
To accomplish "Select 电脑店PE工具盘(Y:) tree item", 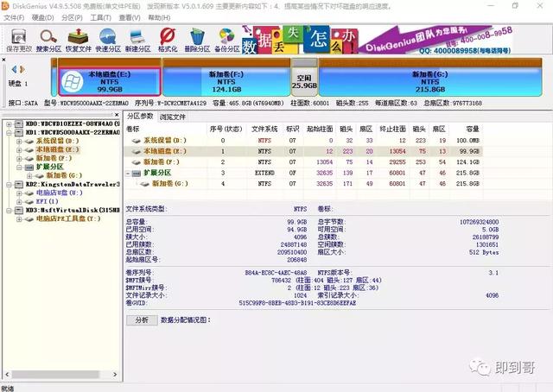I will (68, 218).
